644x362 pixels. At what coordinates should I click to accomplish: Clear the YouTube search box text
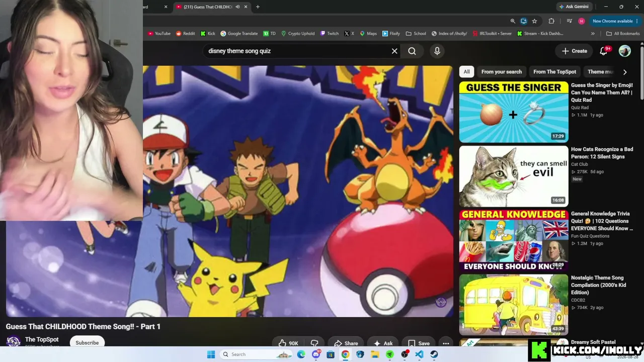pyautogui.click(x=394, y=51)
